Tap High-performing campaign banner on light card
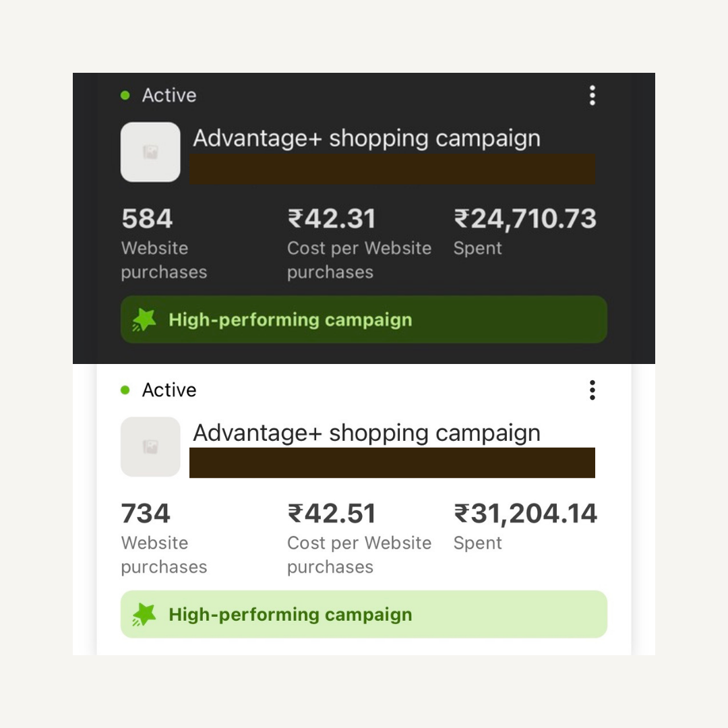728x728 pixels. coord(364,614)
